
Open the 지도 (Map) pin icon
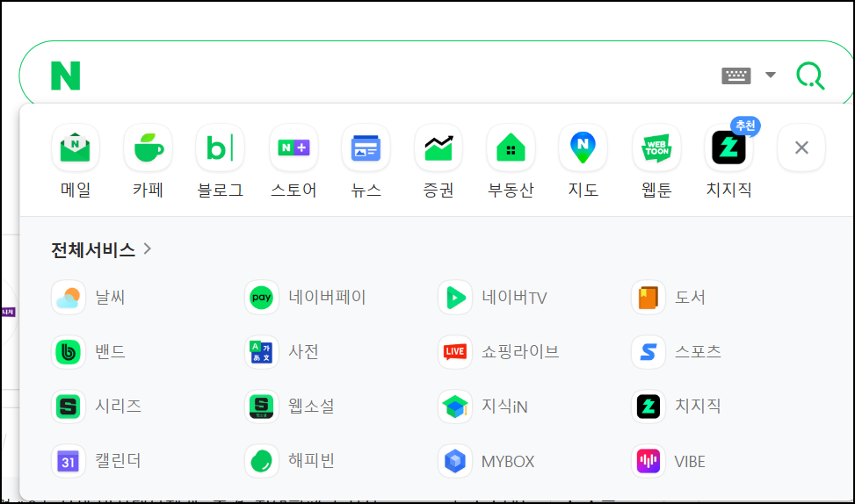(583, 148)
